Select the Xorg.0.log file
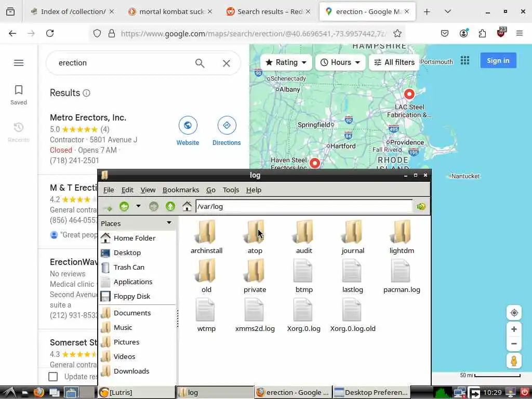The height and width of the screenshot is (399, 532). point(303,315)
